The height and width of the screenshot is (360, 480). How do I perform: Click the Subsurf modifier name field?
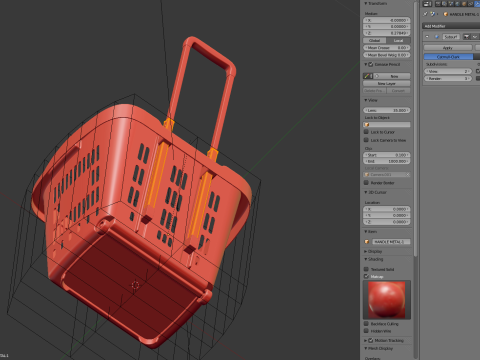pos(451,37)
